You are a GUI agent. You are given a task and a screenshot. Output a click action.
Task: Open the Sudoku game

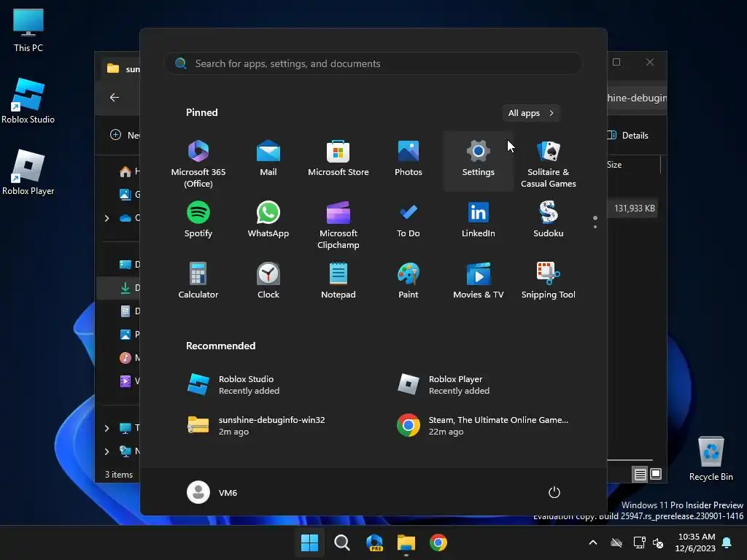tap(549, 219)
